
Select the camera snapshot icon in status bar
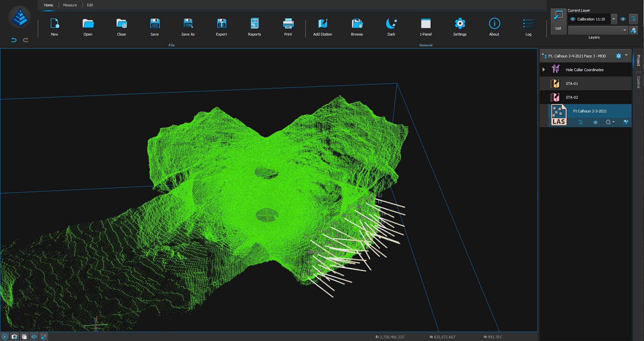pyautogui.click(x=14, y=337)
